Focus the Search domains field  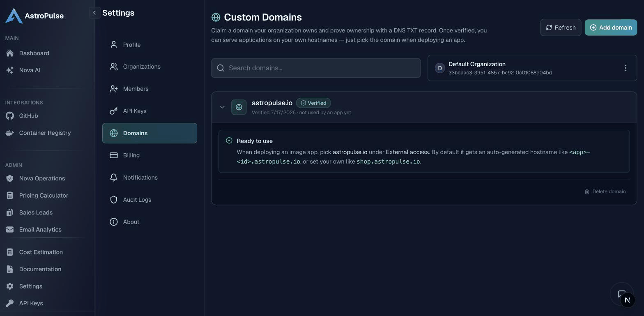point(316,68)
